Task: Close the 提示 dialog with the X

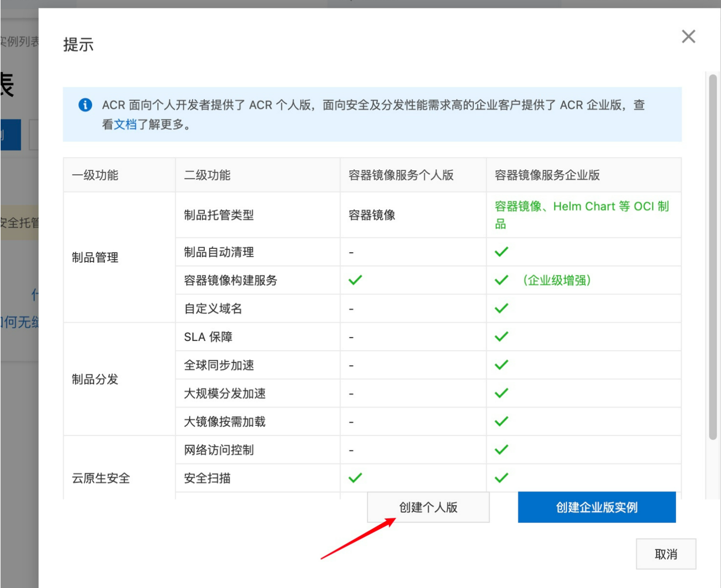Action: click(688, 37)
